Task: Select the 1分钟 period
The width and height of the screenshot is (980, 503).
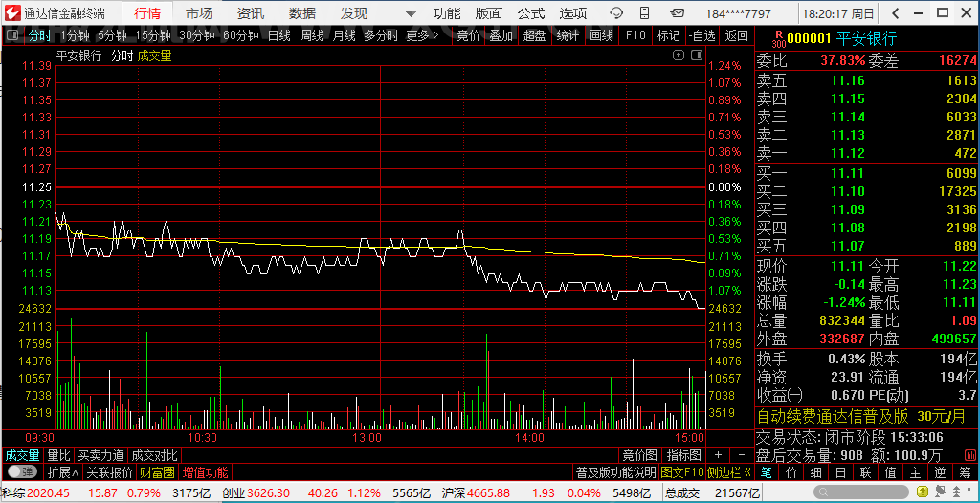Action: point(75,35)
